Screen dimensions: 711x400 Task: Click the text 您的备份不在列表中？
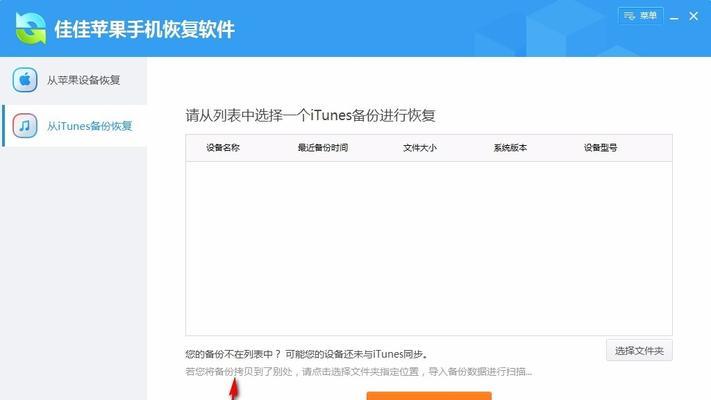point(233,354)
